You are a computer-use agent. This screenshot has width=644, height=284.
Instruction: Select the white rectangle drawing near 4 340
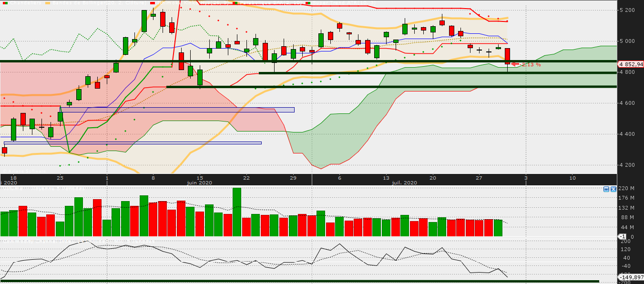point(133,143)
